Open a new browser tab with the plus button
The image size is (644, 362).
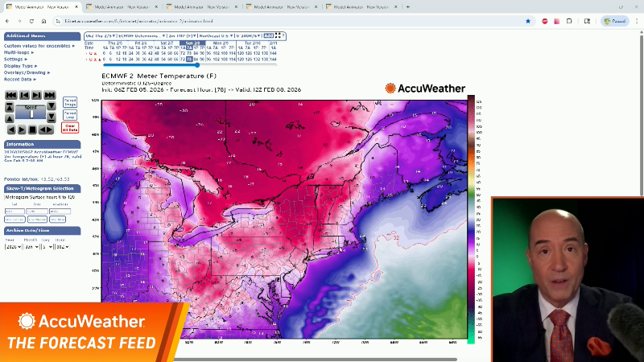408,6
